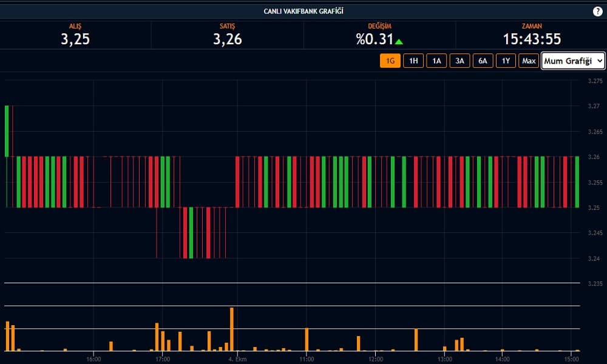Click the 3.265 price axis label
The image size is (607, 364).
(x=595, y=132)
